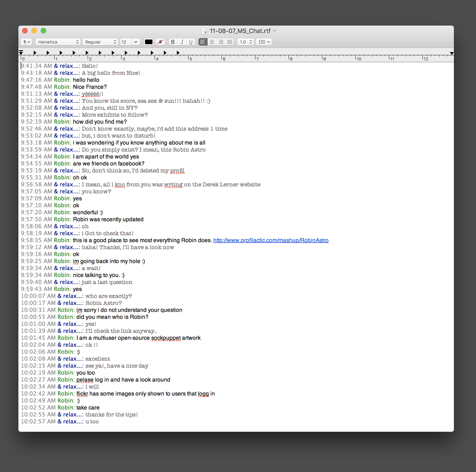Select the left indent marker on ruler

pos(21,52)
